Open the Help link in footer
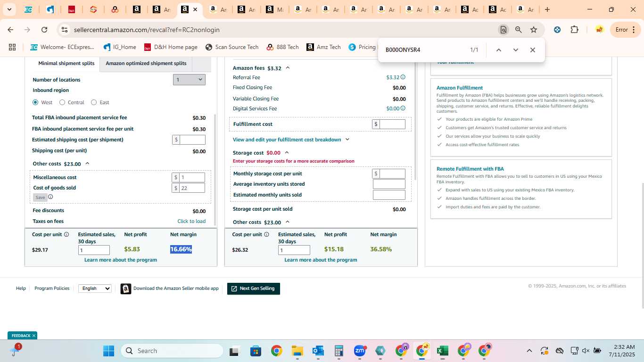The image size is (644, 362). (x=21, y=288)
